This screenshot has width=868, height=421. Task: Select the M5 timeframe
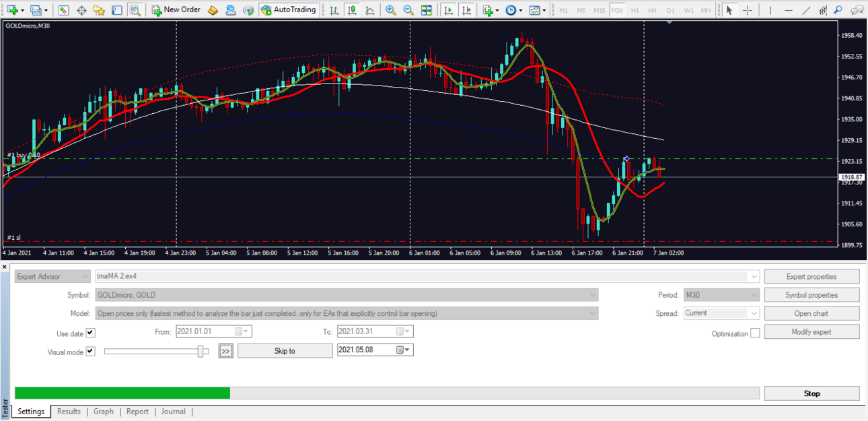click(x=581, y=10)
